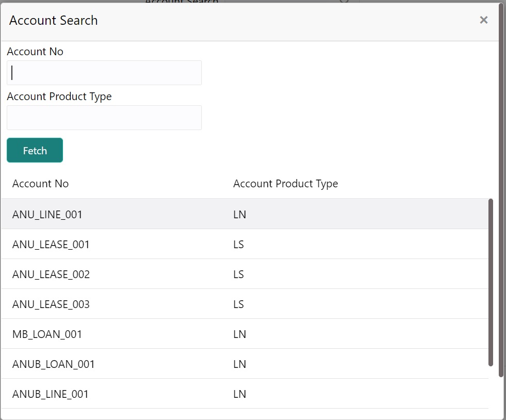Click LN type cell for ANUB_LINE_001

coord(240,394)
